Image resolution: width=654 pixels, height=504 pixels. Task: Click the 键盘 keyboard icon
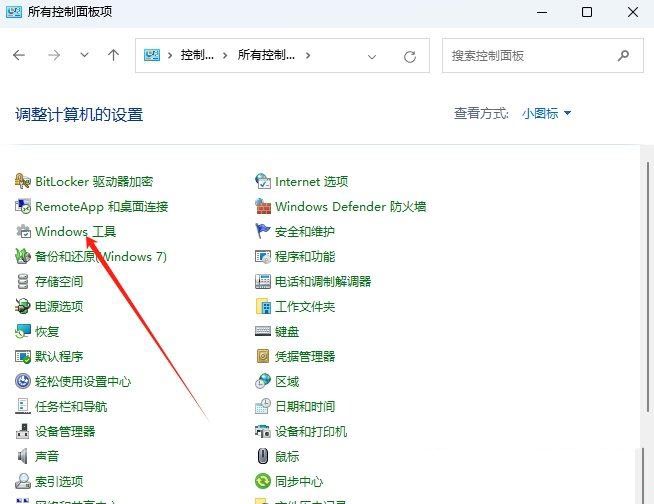pyautogui.click(x=263, y=331)
